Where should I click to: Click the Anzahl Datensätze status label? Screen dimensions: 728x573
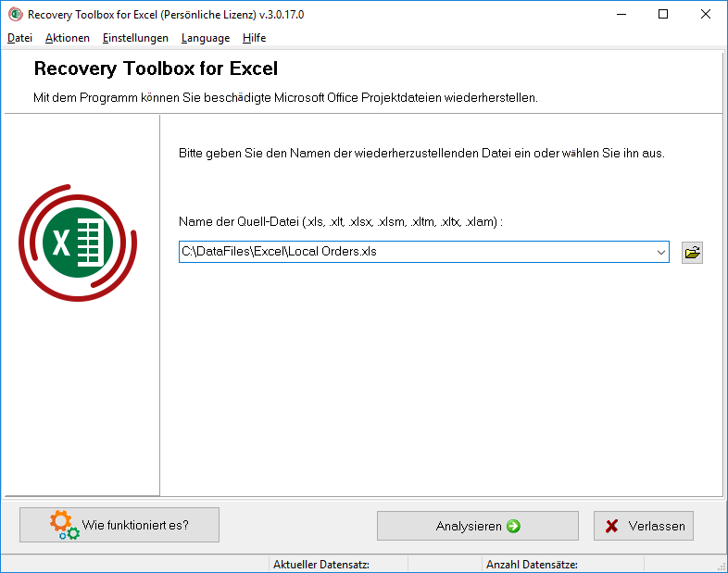point(532,565)
